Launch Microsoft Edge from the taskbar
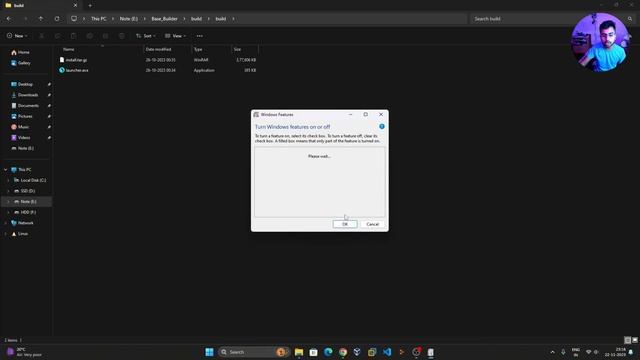The height and width of the screenshot is (360, 640). point(328,352)
